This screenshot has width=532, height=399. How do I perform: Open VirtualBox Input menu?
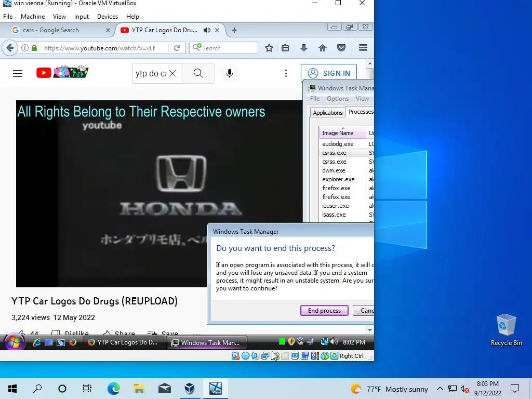(82, 16)
